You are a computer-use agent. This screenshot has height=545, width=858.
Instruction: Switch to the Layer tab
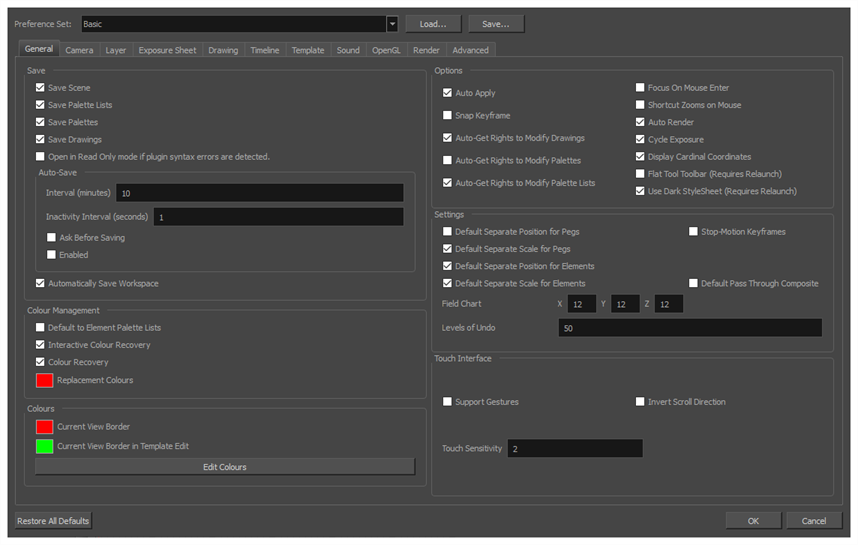tap(115, 50)
